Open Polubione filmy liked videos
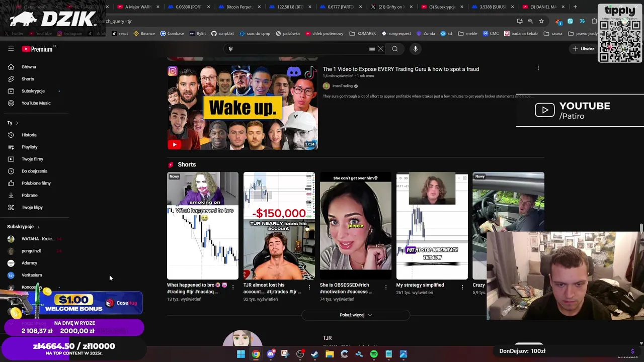The width and height of the screenshot is (644, 362). (36, 183)
